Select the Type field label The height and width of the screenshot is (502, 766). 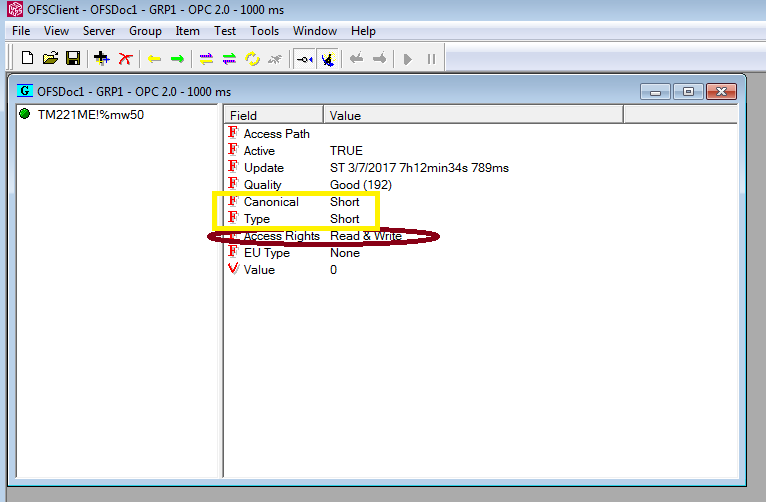(x=257, y=219)
